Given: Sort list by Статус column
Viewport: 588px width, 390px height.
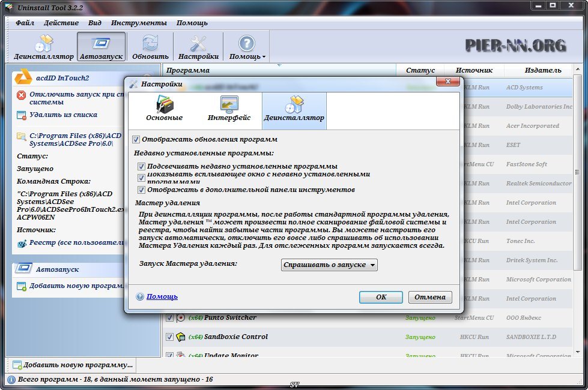Looking at the screenshot, I should coord(420,70).
